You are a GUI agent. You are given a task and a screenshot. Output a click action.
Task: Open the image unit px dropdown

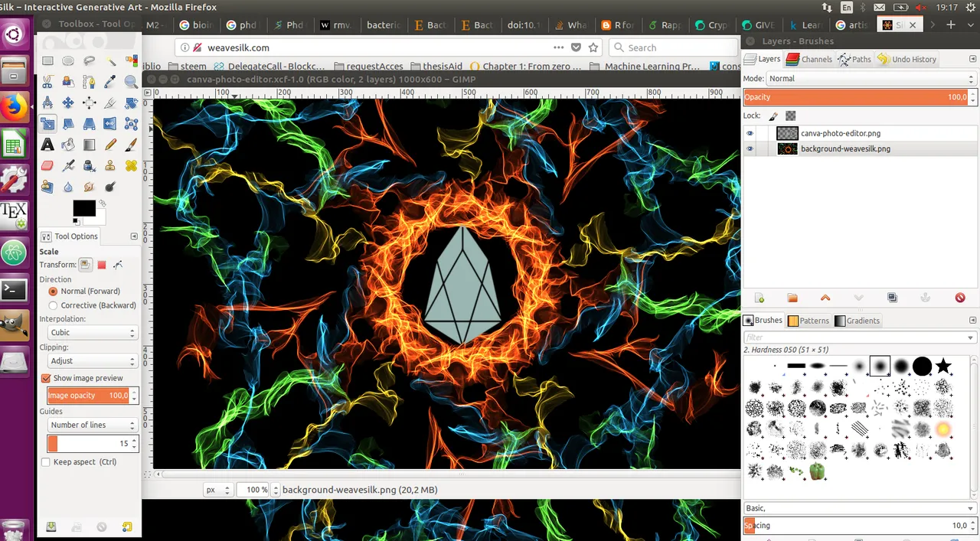pyautogui.click(x=217, y=490)
